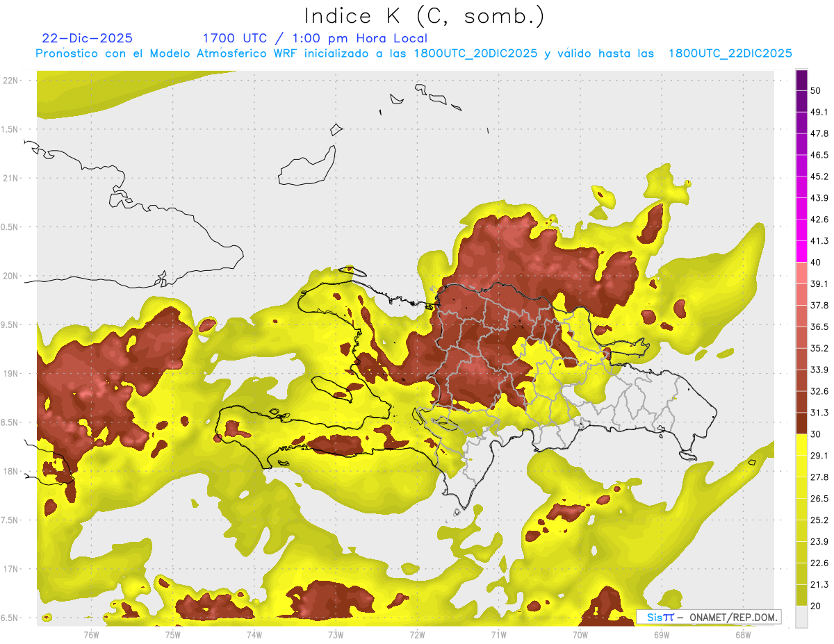Click the dark purple legend swatch above 50
This screenshot has width=834, height=644.
802,81
